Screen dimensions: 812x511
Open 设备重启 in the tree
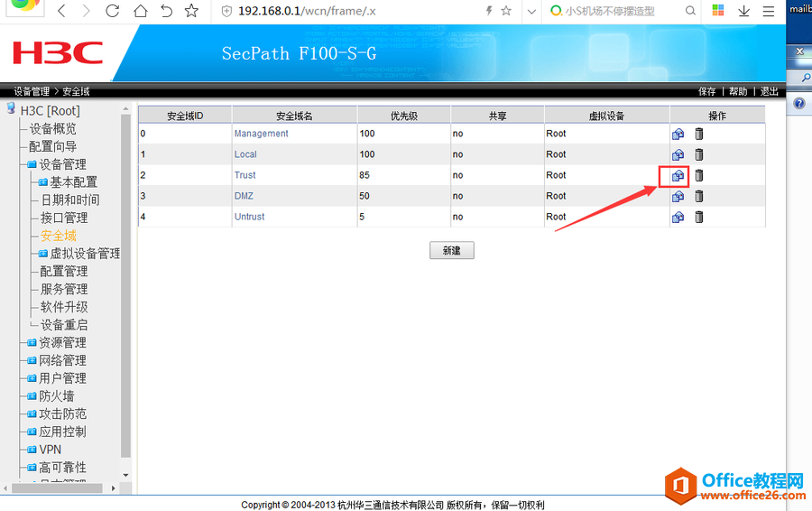(64, 325)
